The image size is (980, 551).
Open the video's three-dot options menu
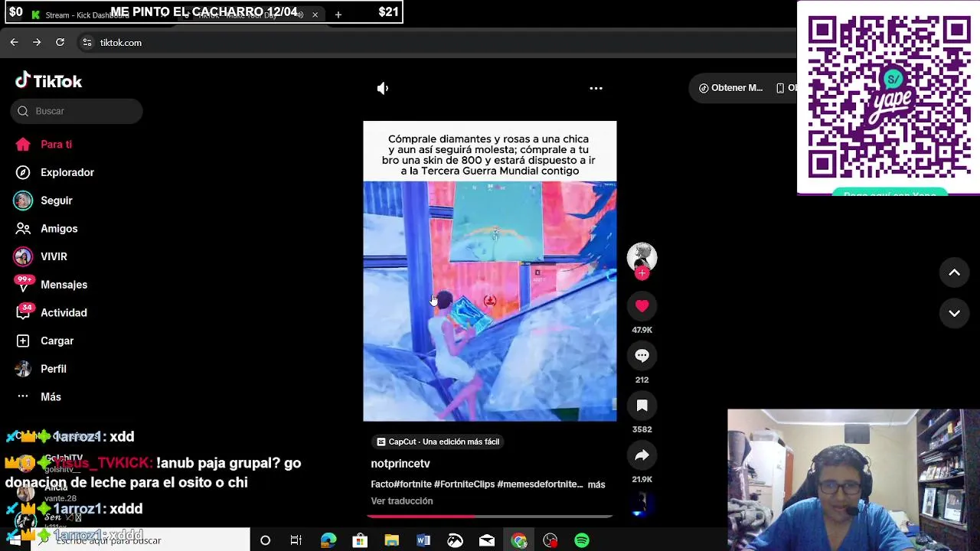(x=596, y=88)
